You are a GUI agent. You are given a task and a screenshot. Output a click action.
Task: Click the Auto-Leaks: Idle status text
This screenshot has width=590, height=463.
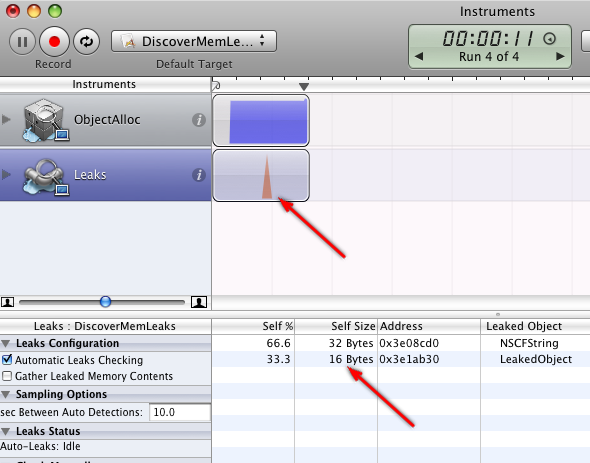tap(40, 446)
